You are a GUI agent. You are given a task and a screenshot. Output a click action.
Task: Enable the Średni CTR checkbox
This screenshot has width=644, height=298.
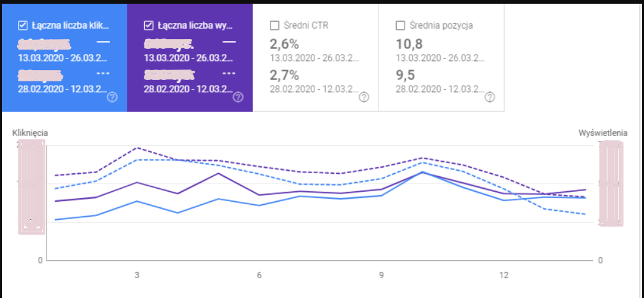pos(274,25)
